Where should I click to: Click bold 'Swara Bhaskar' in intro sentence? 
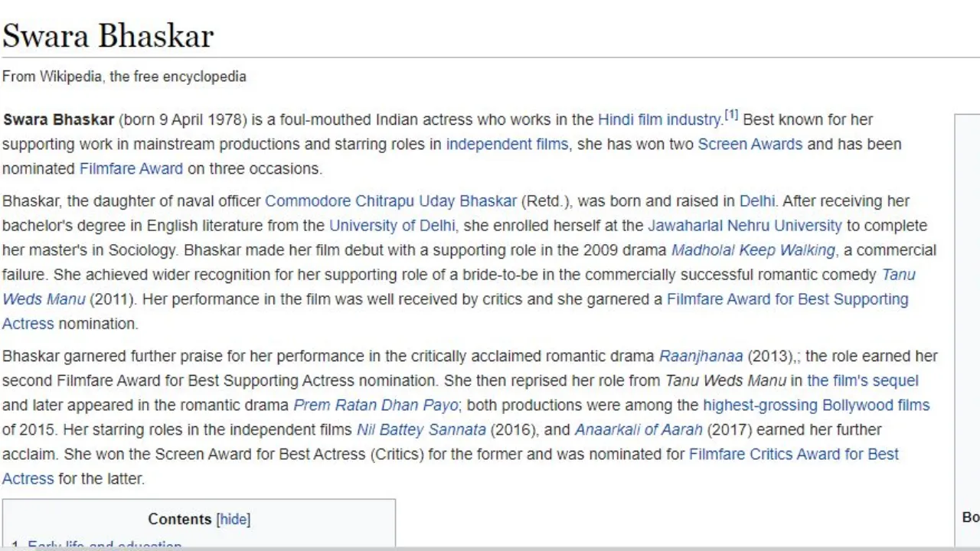[x=58, y=119]
